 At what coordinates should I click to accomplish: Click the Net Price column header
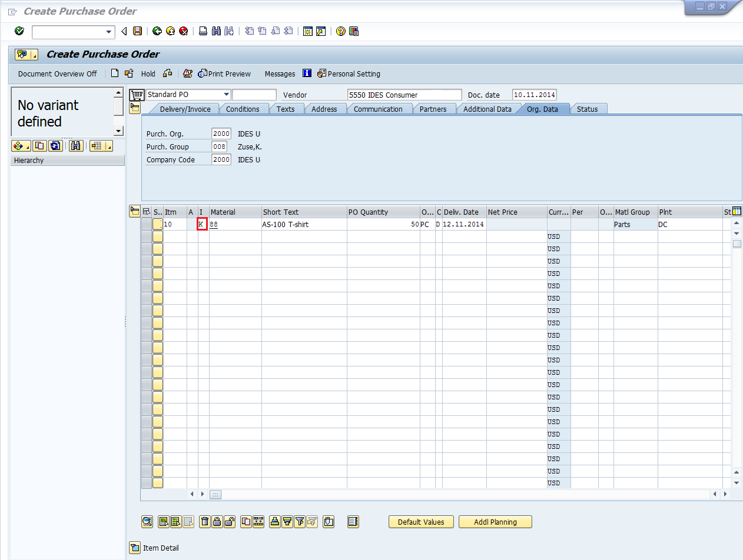click(x=517, y=212)
